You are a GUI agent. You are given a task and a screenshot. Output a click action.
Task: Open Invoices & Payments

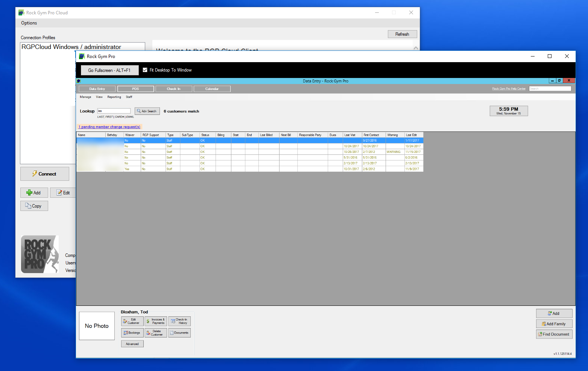(x=156, y=321)
